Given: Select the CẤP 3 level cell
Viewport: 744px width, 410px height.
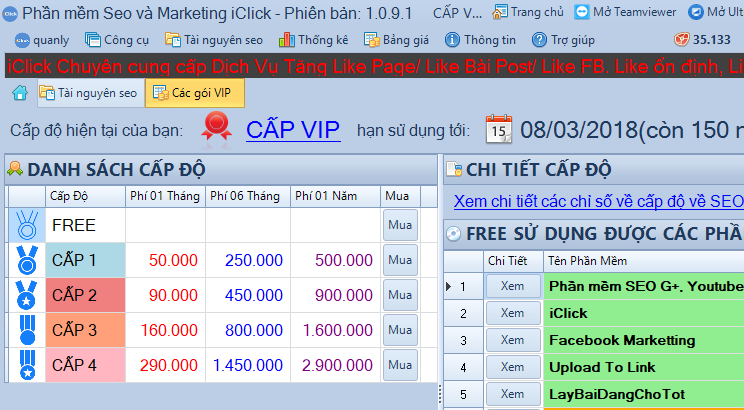Looking at the screenshot, I should point(85,330).
